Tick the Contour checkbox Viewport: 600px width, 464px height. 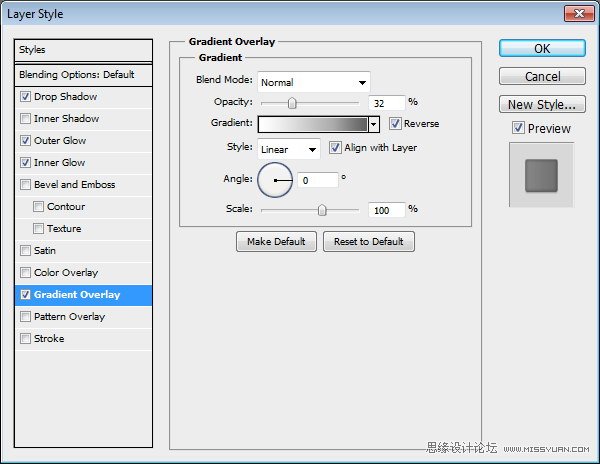point(38,207)
